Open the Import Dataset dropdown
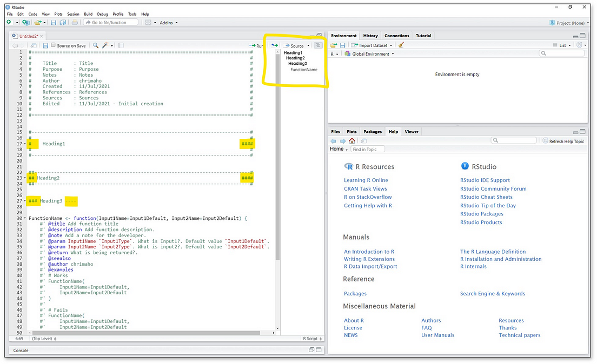 click(x=371, y=45)
